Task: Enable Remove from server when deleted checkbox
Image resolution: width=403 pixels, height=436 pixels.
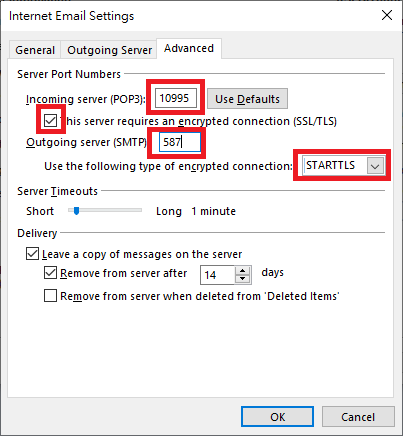Action: point(50,296)
